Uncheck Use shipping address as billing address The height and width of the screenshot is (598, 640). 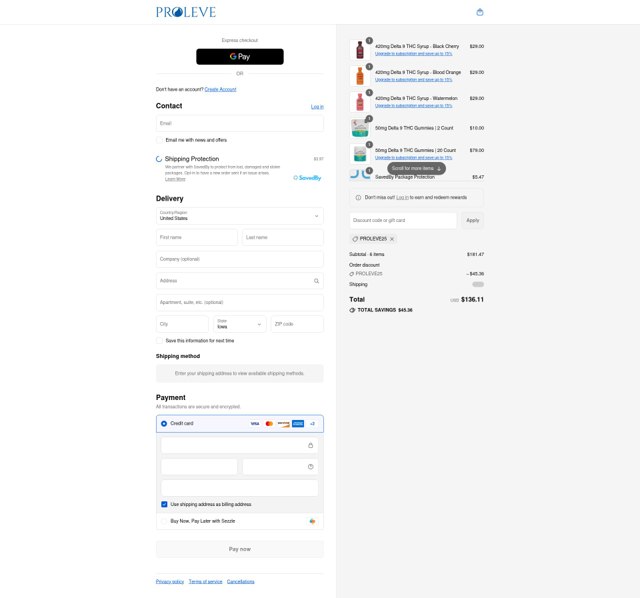click(164, 505)
